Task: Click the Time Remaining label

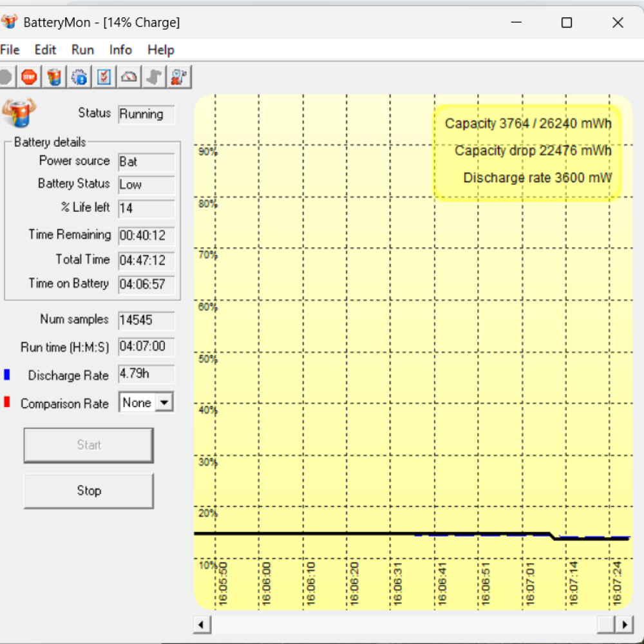Action: click(70, 234)
